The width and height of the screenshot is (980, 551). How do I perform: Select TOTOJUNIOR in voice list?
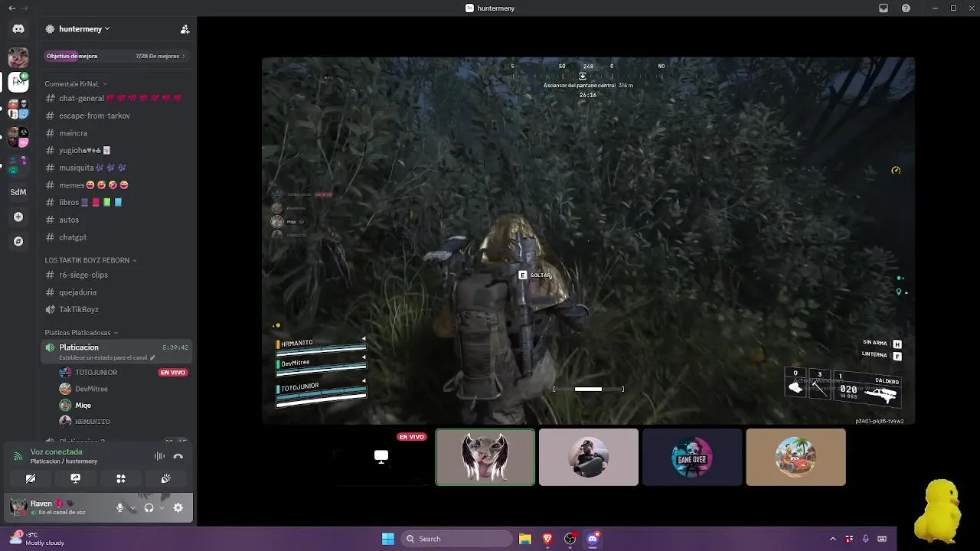(124, 373)
